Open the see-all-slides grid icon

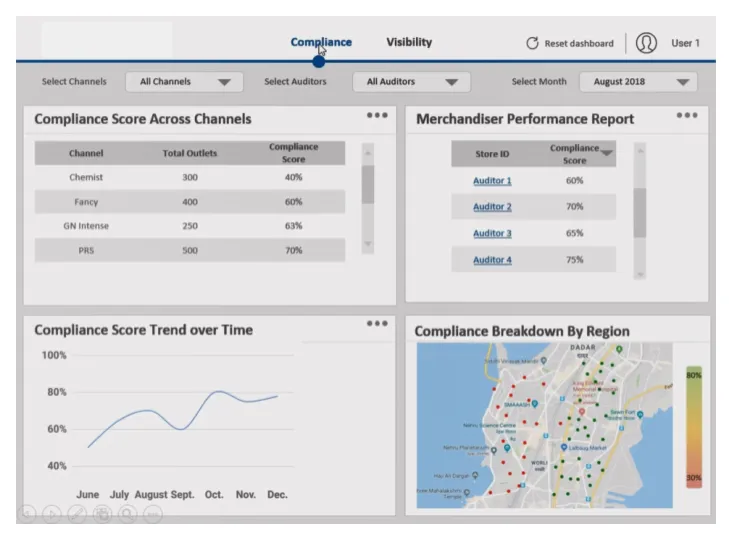pyautogui.click(x=102, y=514)
